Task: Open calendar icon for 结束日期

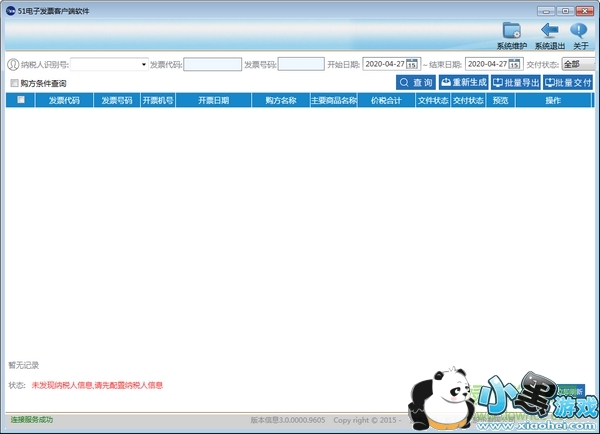Action: click(x=514, y=64)
